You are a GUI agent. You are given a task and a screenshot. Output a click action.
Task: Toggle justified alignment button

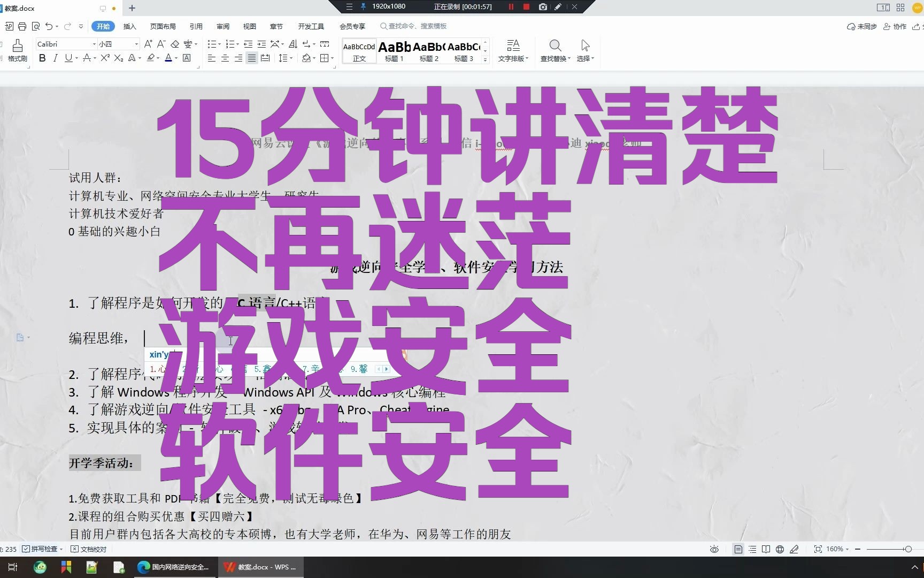click(x=252, y=58)
